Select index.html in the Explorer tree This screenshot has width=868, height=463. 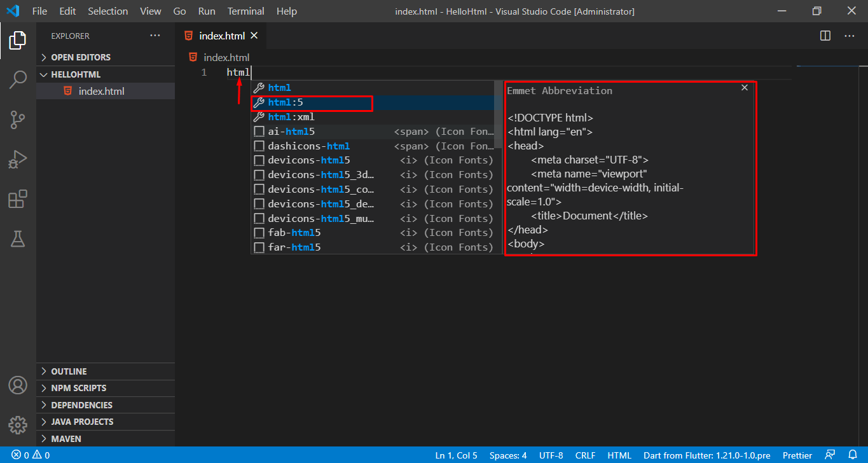coord(101,92)
